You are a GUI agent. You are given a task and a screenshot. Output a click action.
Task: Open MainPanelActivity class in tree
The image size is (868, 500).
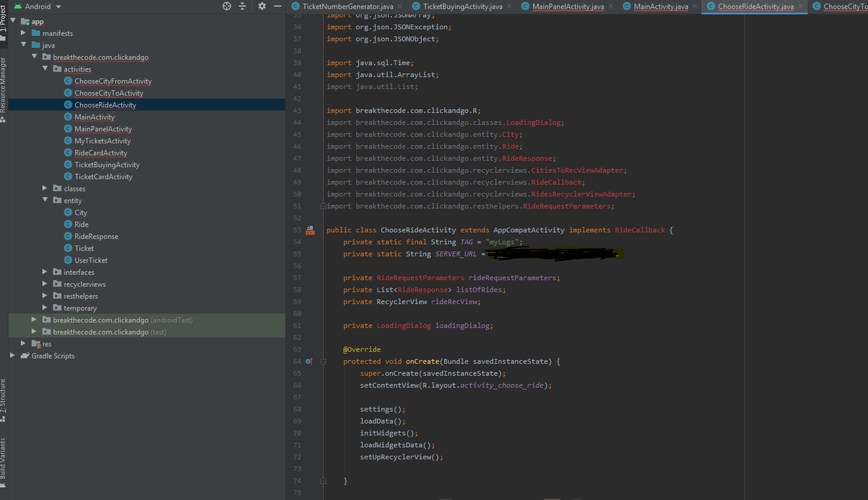tap(103, 129)
